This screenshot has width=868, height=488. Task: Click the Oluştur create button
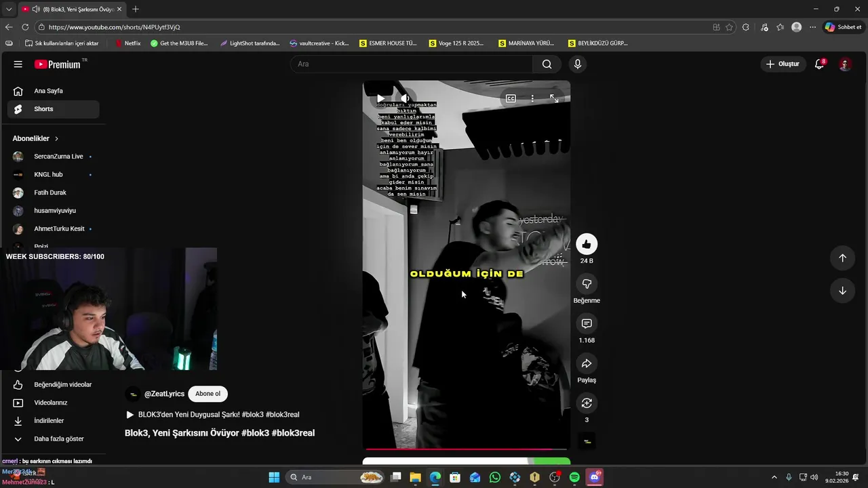(x=783, y=64)
